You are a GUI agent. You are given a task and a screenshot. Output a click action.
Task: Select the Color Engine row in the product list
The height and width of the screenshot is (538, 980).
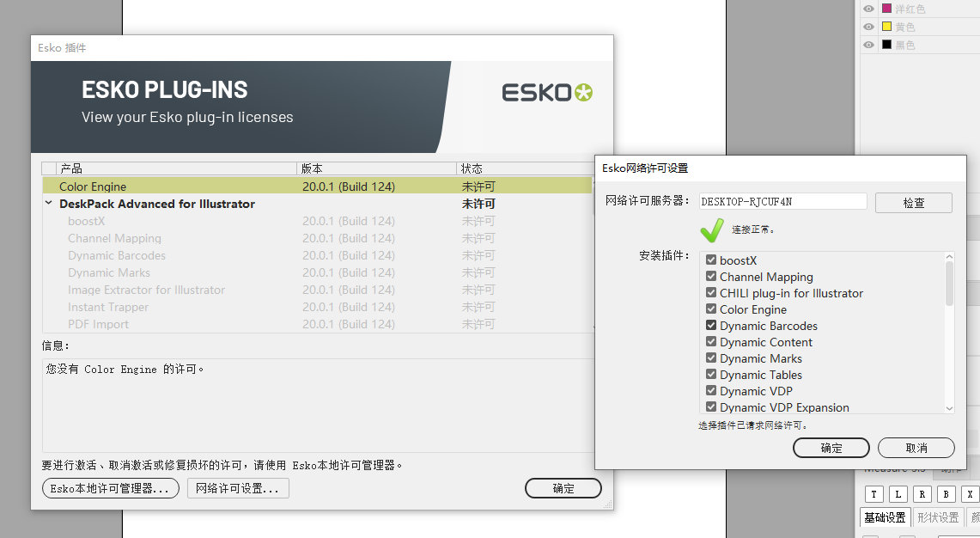tap(317, 186)
